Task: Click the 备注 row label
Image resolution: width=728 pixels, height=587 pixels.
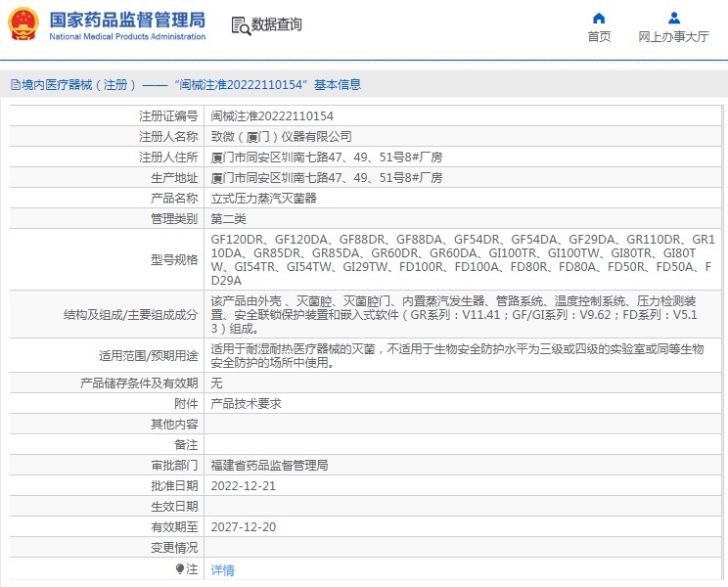Action: pos(186,444)
